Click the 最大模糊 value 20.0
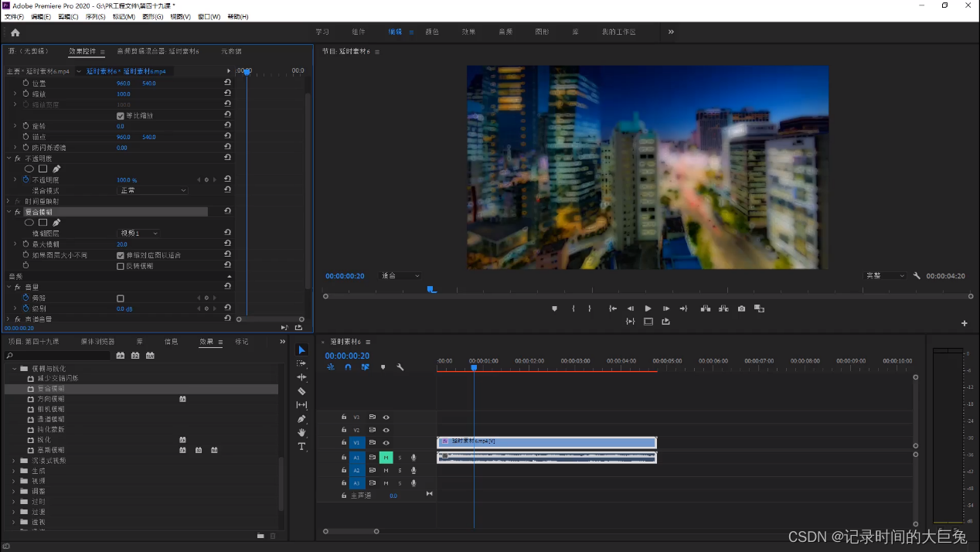Image resolution: width=980 pixels, height=552 pixels. coord(122,244)
